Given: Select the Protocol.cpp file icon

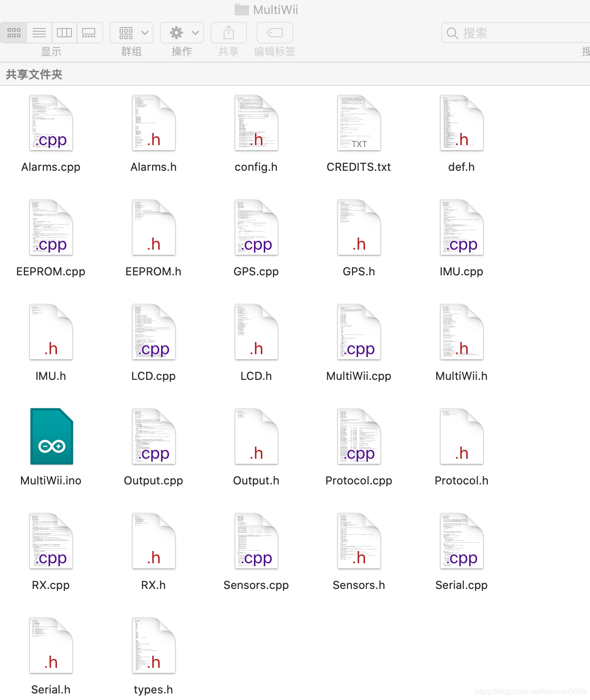Looking at the screenshot, I should [359, 436].
